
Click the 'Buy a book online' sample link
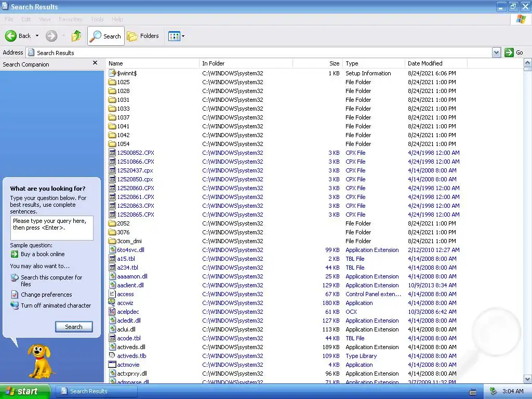tap(43, 254)
